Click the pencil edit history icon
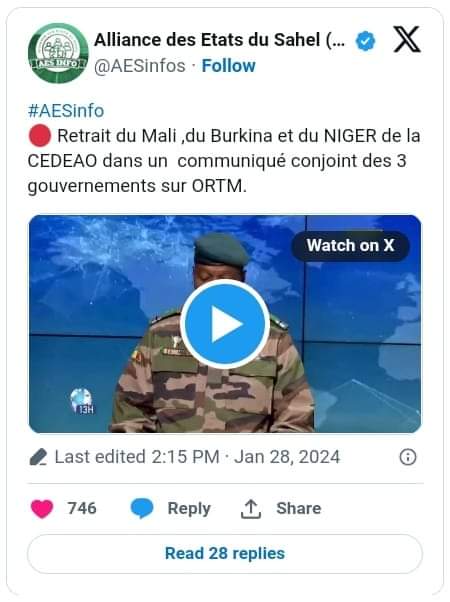Screen dimensions: 450x602 (x=38, y=457)
